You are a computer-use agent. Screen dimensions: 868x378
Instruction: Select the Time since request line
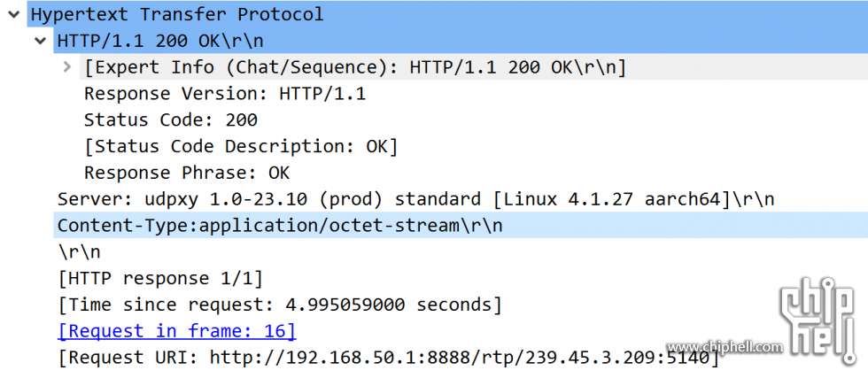[280, 305]
